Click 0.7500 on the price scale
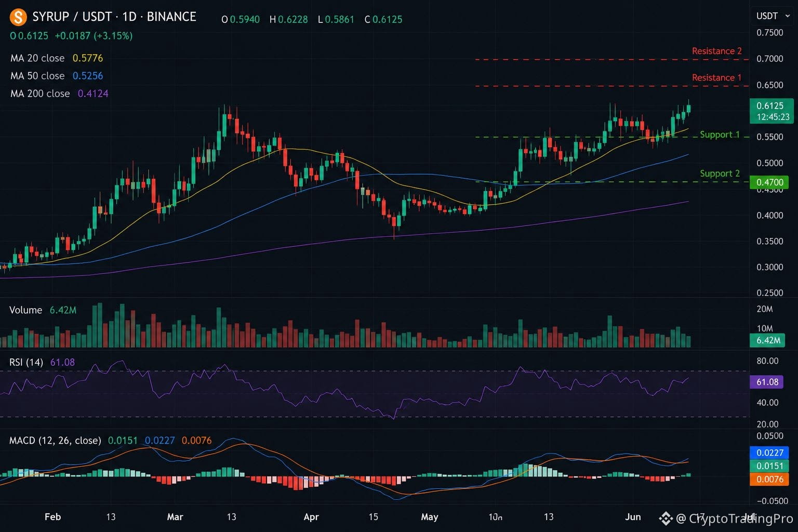Screen dimensions: 798x532 (770, 33)
